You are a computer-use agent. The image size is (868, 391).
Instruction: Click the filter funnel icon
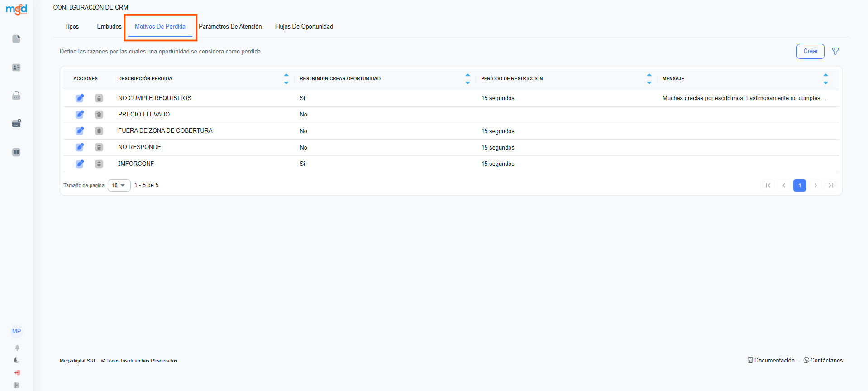(x=835, y=51)
